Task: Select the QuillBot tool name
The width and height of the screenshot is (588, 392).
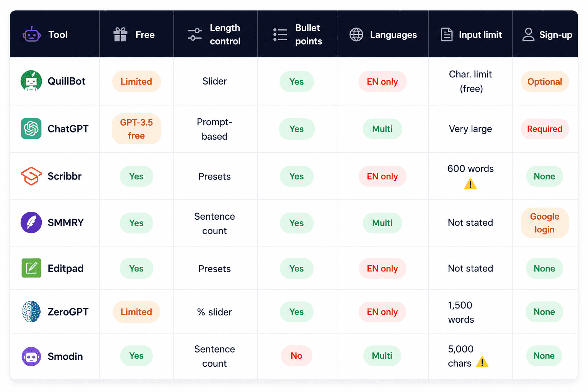Action: (66, 81)
